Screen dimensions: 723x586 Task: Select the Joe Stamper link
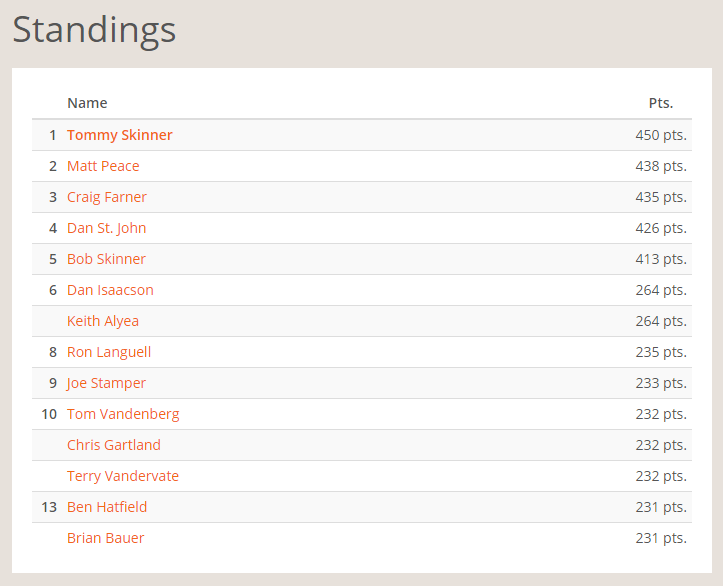[106, 383]
